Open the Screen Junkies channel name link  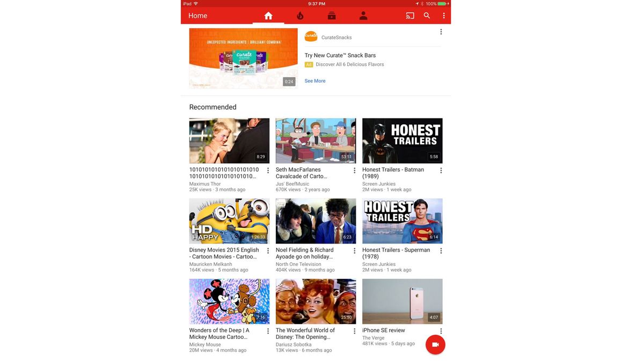pyautogui.click(x=379, y=183)
